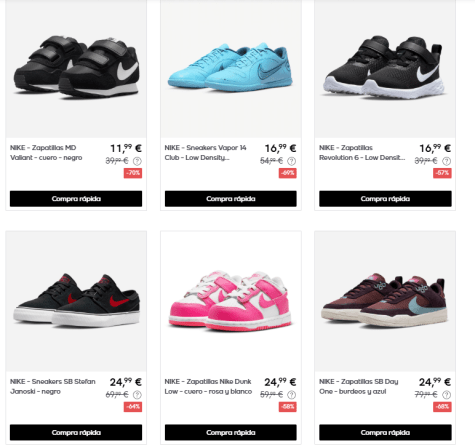Viewport: 475px width, 446px height.
Task: Click Compra rápida for MD Valiant black shoes
Action: 76,199
